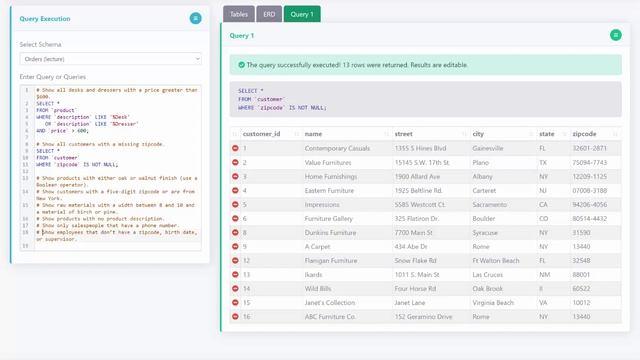Screen dimensions: 640x360
Task: Delete row for Janet's Collection
Action: [235, 302]
